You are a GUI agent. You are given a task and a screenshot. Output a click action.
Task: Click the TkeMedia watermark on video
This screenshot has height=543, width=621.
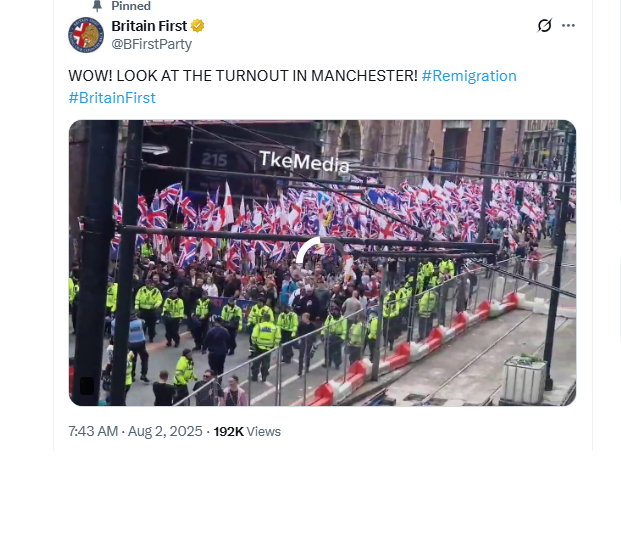tap(305, 162)
